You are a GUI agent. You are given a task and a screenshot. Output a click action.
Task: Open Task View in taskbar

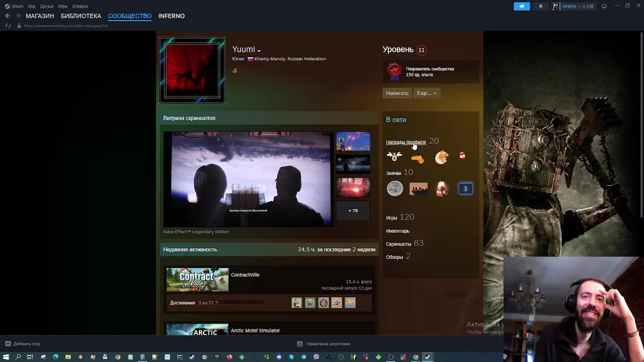(30, 357)
